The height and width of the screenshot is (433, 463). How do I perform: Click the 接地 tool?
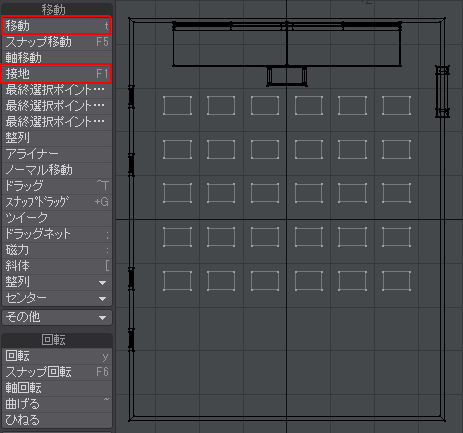56,74
